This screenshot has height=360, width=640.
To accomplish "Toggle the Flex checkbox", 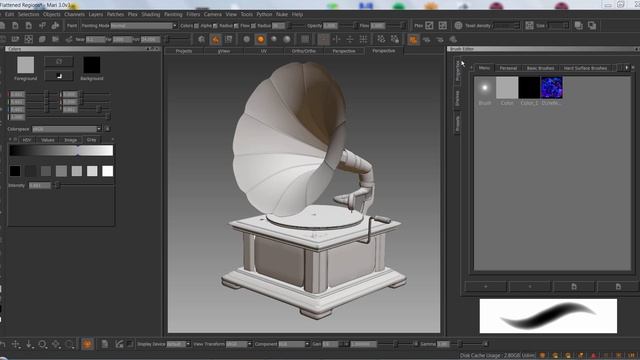I will (x=429, y=26).
